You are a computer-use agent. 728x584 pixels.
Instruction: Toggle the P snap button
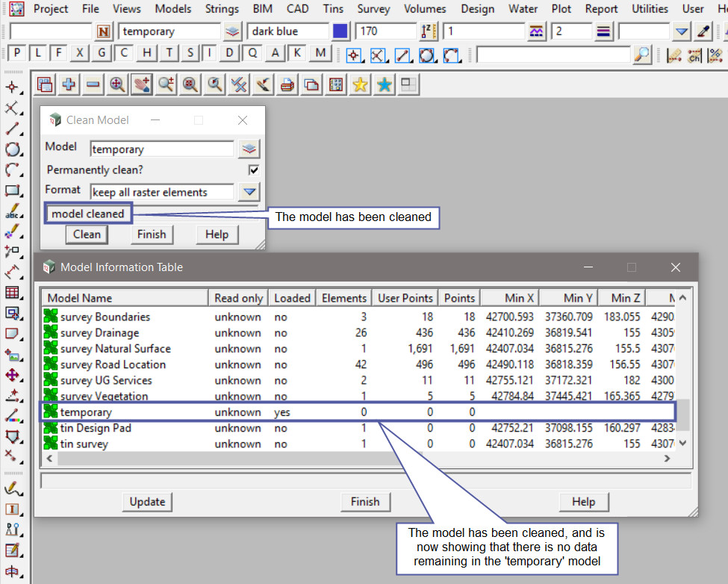(x=16, y=53)
